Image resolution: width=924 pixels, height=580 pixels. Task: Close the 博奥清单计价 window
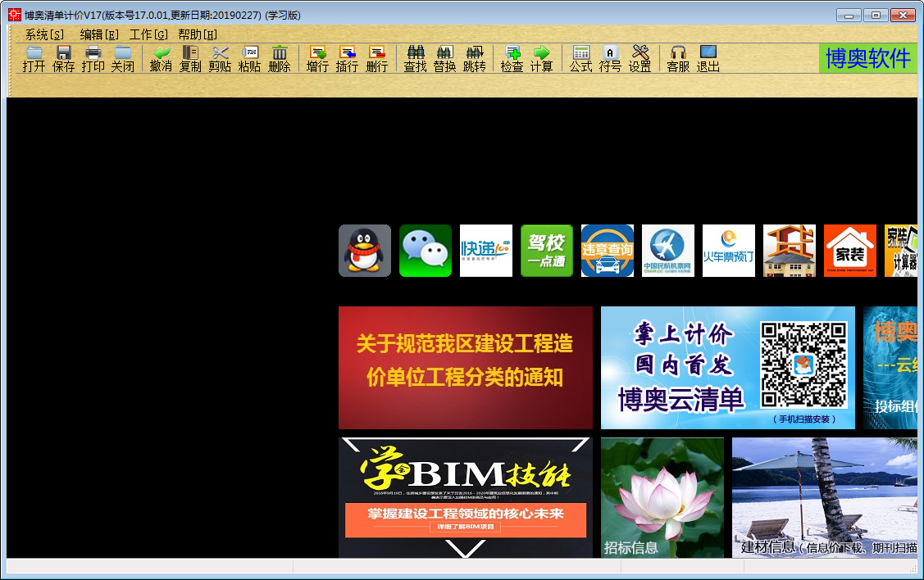(903, 16)
